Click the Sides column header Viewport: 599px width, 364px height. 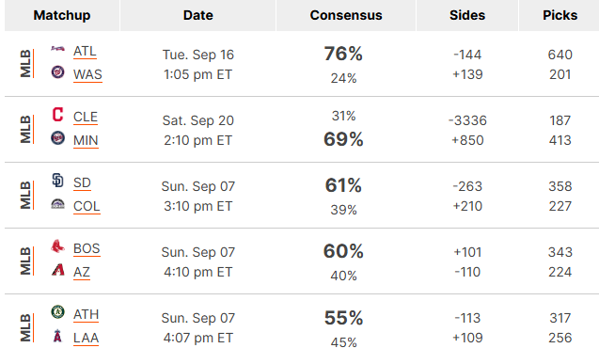tap(467, 15)
